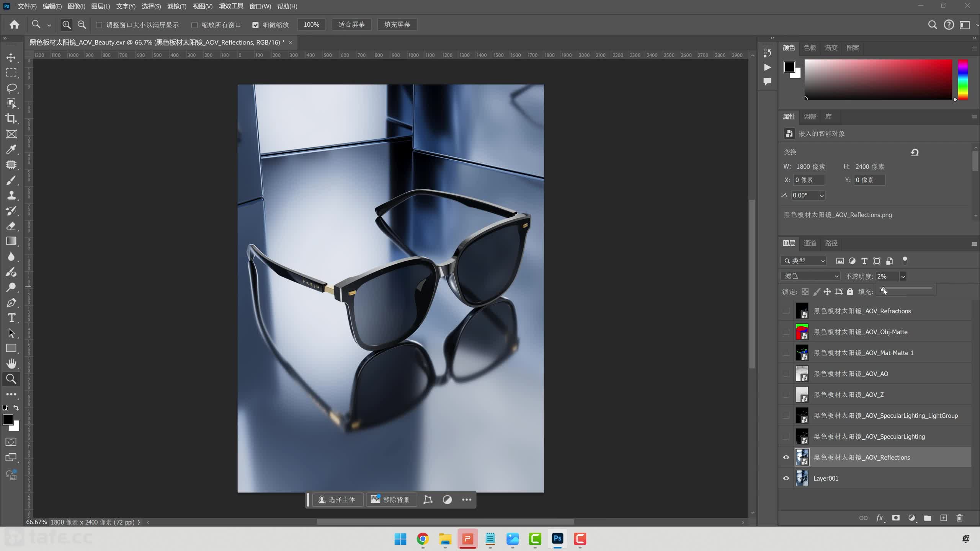Viewport: 980px width, 551px height.
Task: Open the Color panel flyout menu
Action: click(x=974, y=48)
